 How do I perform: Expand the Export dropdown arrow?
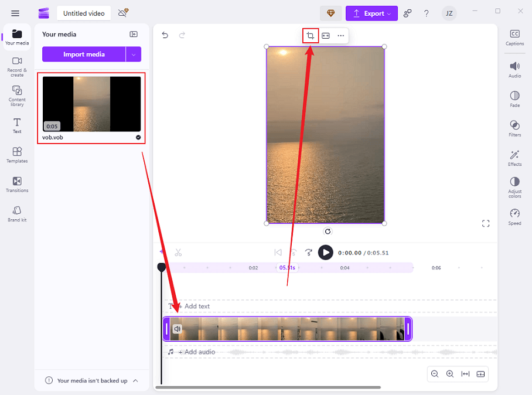(x=387, y=13)
